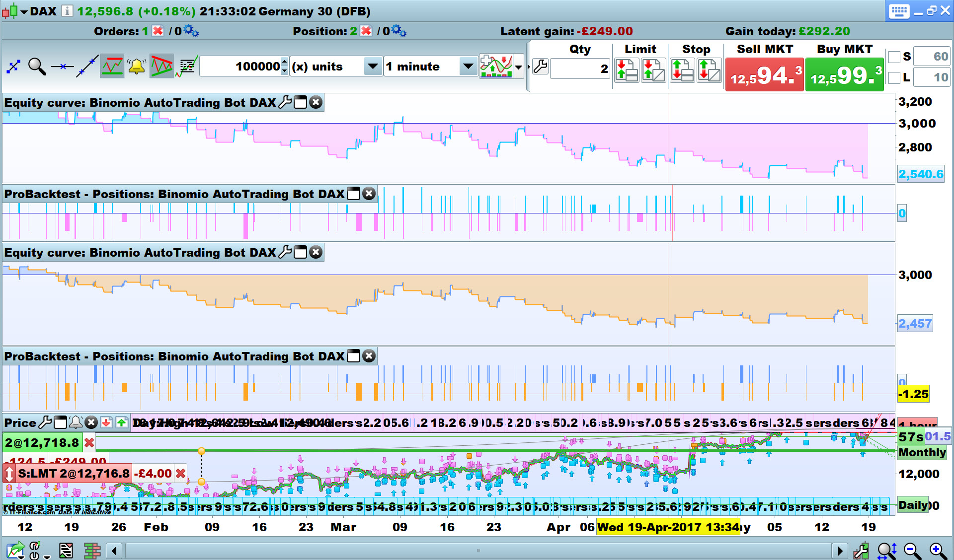The height and width of the screenshot is (560, 954).
Task: Click the price alert bell icon
Action: coord(136,67)
